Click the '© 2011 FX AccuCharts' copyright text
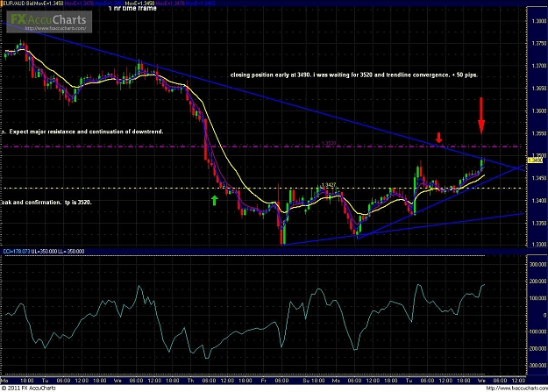Screen dimensions: 548x392 coord(29,388)
